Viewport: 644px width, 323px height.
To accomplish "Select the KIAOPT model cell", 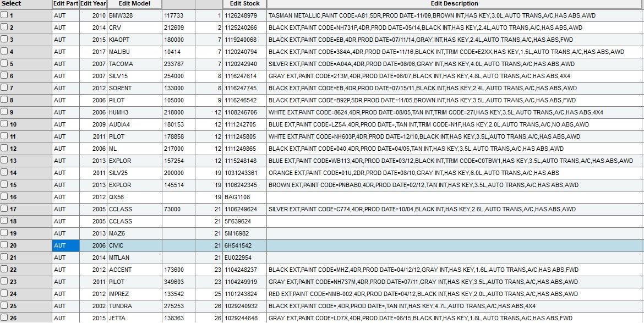I will [134, 40].
